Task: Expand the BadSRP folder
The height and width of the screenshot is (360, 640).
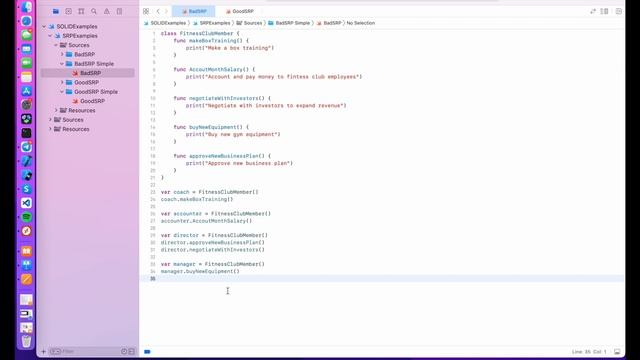Action: click(62, 54)
